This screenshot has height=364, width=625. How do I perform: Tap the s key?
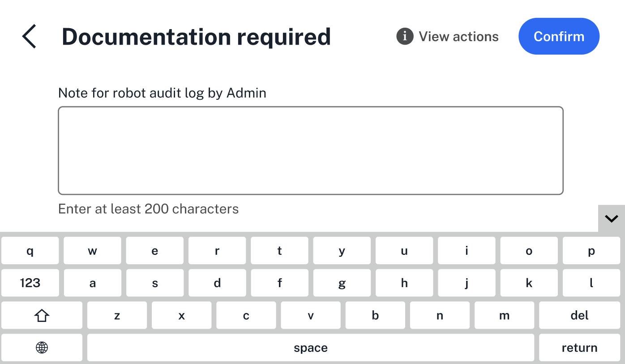(x=154, y=283)
